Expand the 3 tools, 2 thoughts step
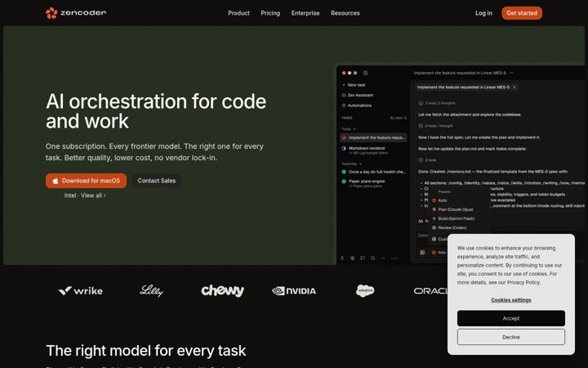This screenshot has height=368, width=588. 437,103
